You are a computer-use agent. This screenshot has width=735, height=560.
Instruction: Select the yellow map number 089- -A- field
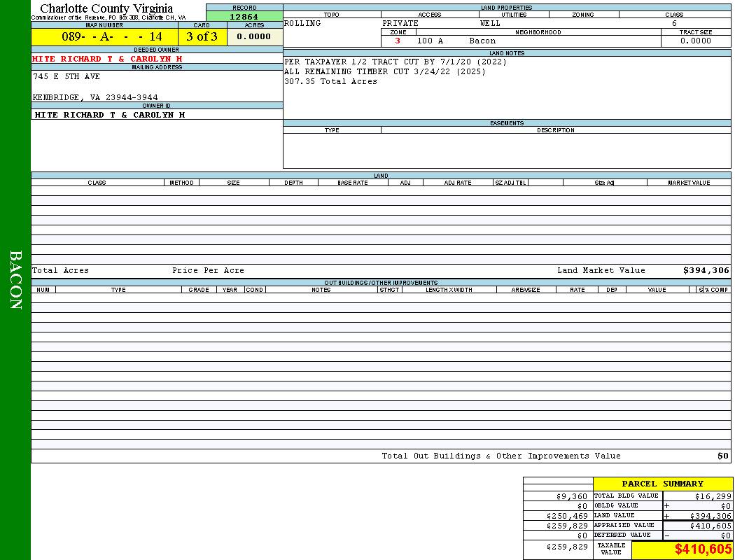pos(104,36)
